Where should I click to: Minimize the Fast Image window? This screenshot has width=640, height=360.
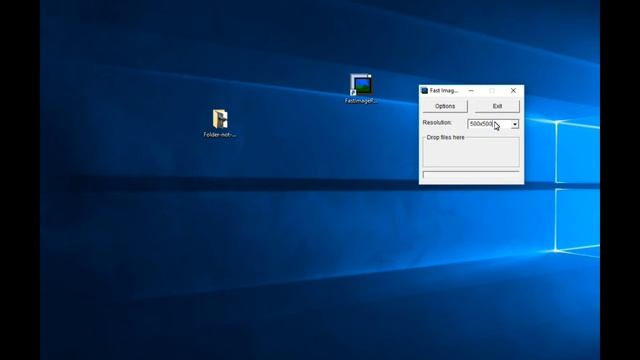coord(471,91)
